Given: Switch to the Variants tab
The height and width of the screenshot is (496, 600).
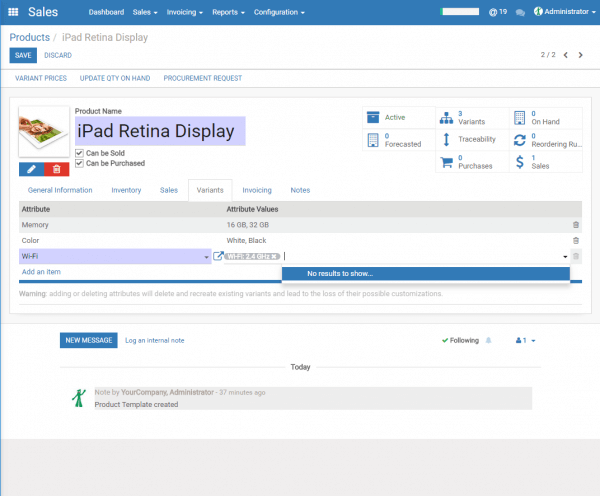Looking at the screenshot, I should point(210,190).
